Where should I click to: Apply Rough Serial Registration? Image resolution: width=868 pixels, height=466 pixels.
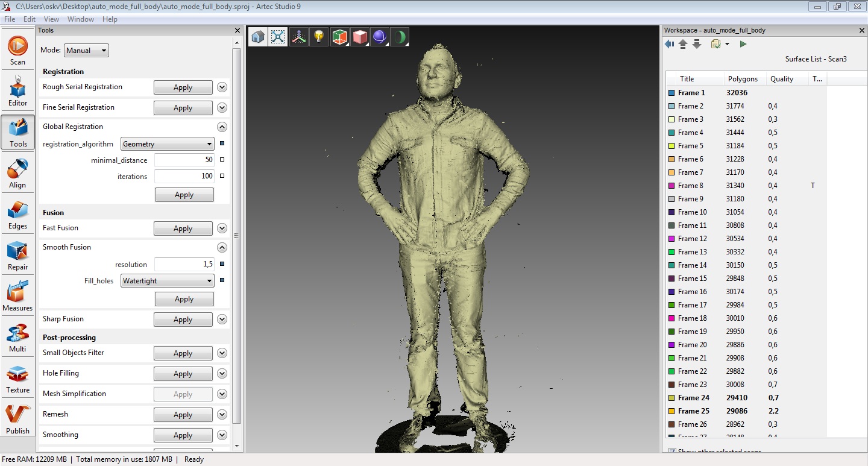[x=183, y=87]
